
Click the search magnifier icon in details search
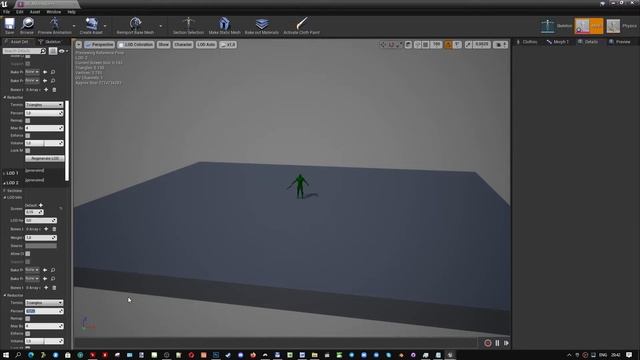point(43,51)
